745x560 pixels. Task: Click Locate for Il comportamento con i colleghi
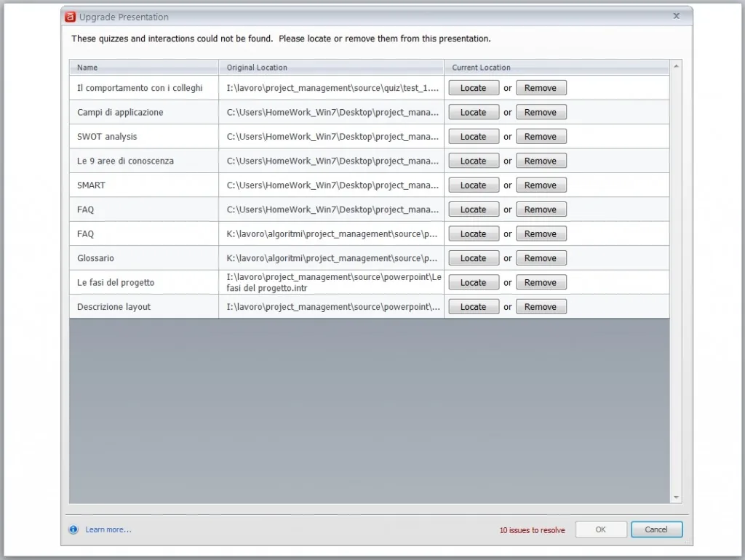(473, 88)
